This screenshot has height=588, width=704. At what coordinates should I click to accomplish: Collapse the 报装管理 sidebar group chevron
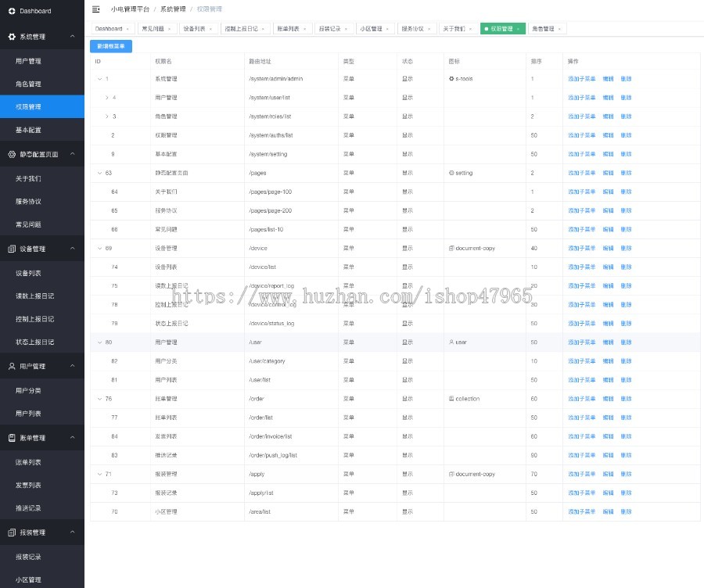tap(72, 532)
